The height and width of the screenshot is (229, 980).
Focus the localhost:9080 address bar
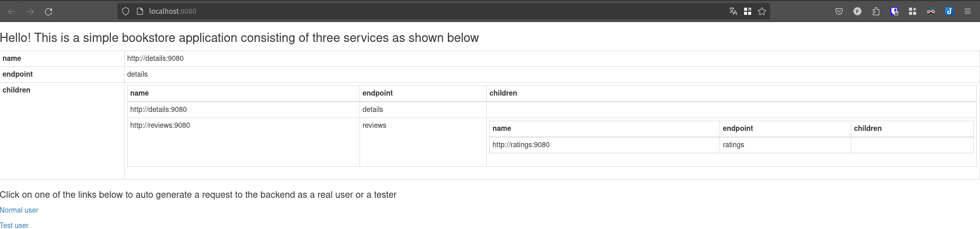[x=434, y=11]
